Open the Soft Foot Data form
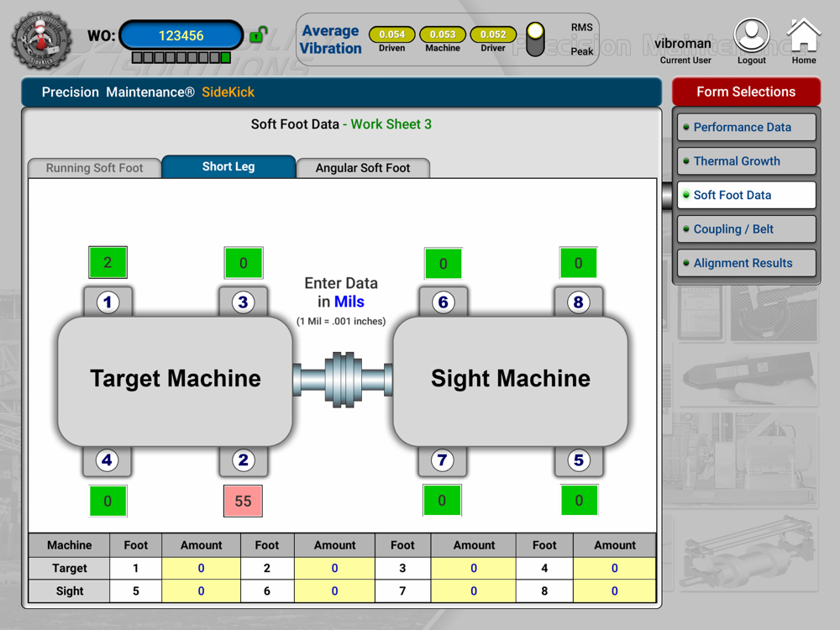The image size is (840, 630). 746,195
